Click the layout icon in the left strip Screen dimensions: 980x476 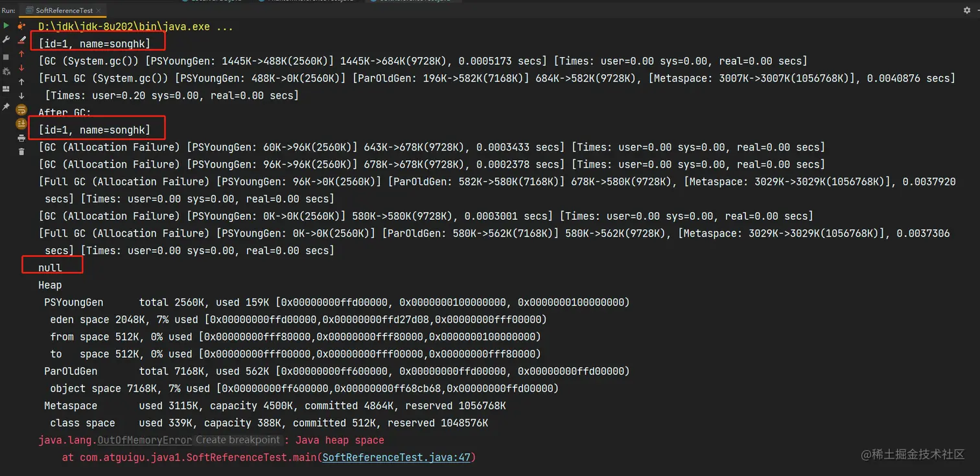pyautogui.click(x=6, y=89)
